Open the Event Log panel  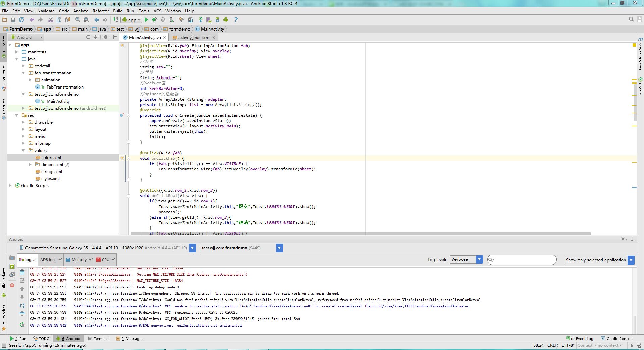[580, 339]
